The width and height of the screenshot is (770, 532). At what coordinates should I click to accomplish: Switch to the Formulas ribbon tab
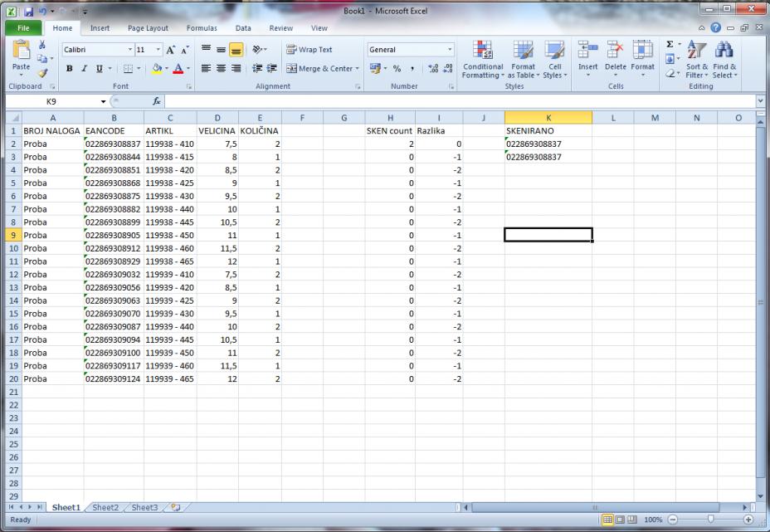coord(202,28)
